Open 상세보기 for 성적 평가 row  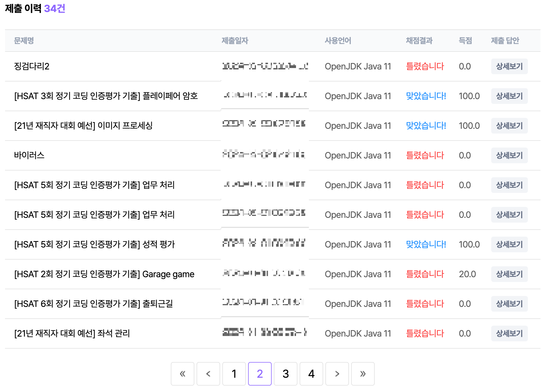point(509,244)
